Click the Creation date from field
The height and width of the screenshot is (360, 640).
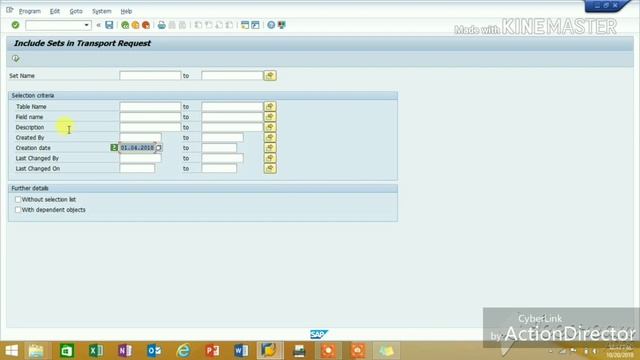click(137, 148)
